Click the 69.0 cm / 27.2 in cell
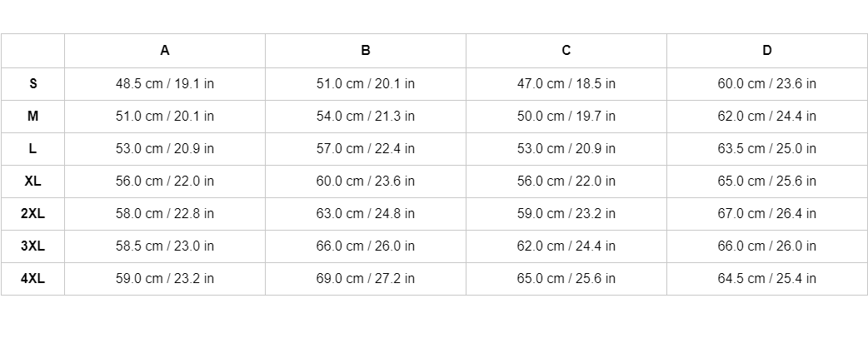This screenshot has width=868, height=358. [366, 278]
